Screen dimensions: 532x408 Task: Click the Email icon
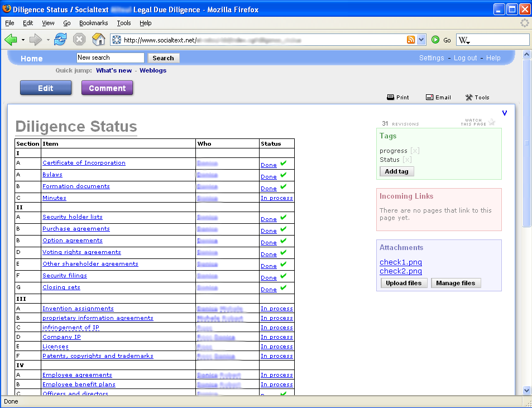click(x=430, y=97)
